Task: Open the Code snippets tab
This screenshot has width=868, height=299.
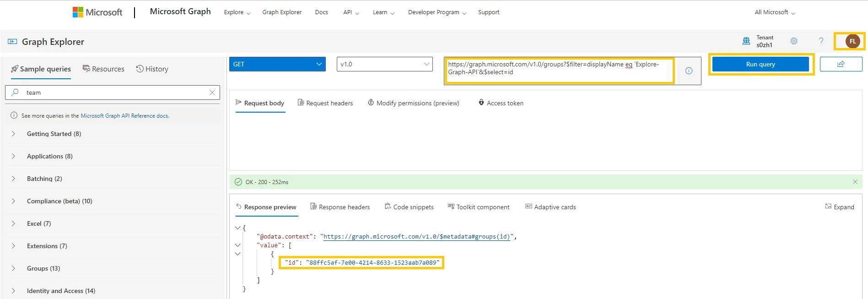Action: point(409,207)
